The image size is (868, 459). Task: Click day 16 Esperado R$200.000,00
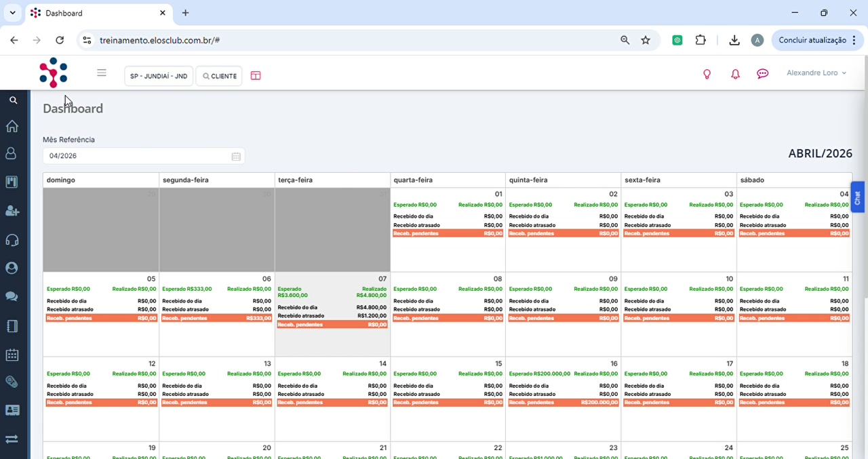[540, 374]
